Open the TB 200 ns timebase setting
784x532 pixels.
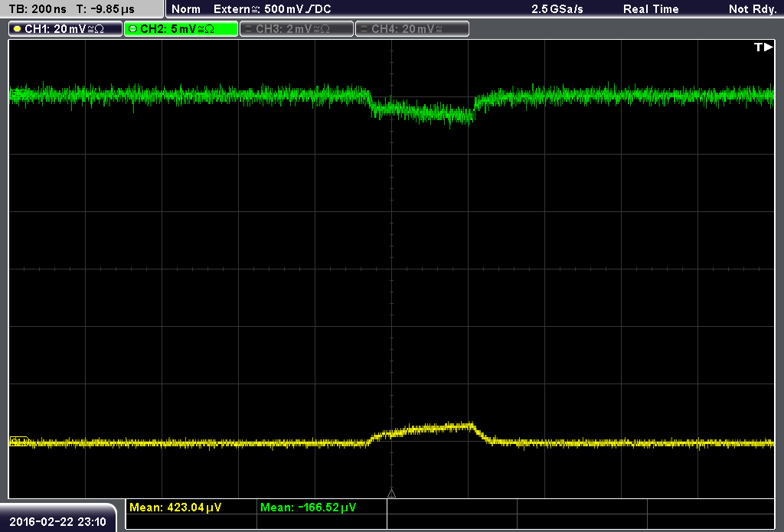pyautogui.click(x=38, y=9)
